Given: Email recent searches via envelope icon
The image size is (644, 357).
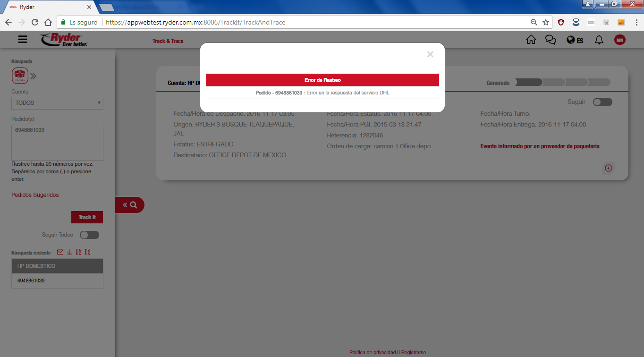Looking at the screenshot, I should pos(60,252).
